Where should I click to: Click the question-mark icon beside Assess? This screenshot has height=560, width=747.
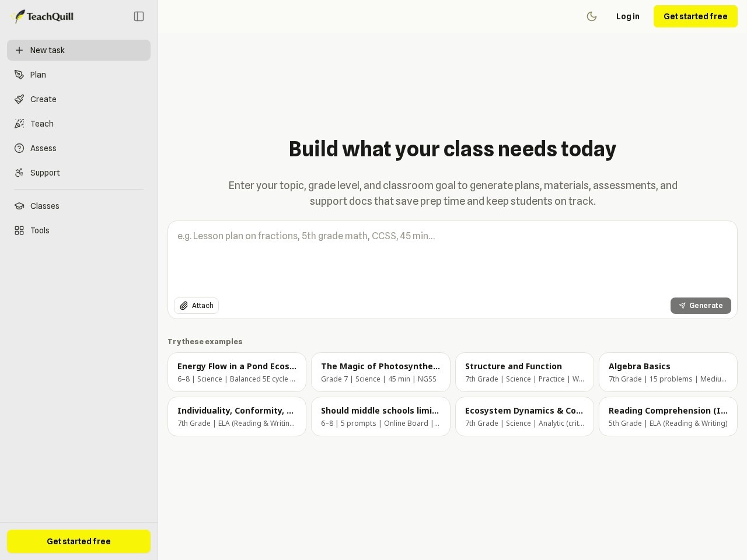pos(19,148)
